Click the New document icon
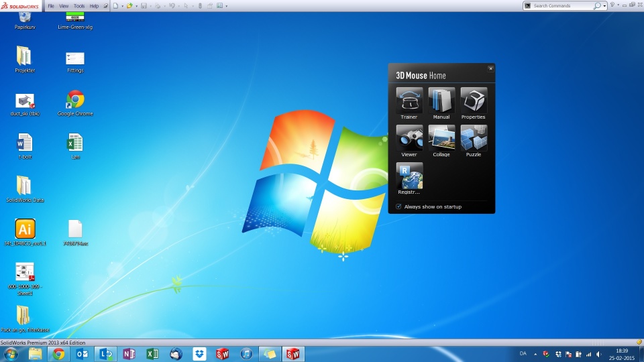Viewport: 644px width, 362px height. click(x=116, y=6)
